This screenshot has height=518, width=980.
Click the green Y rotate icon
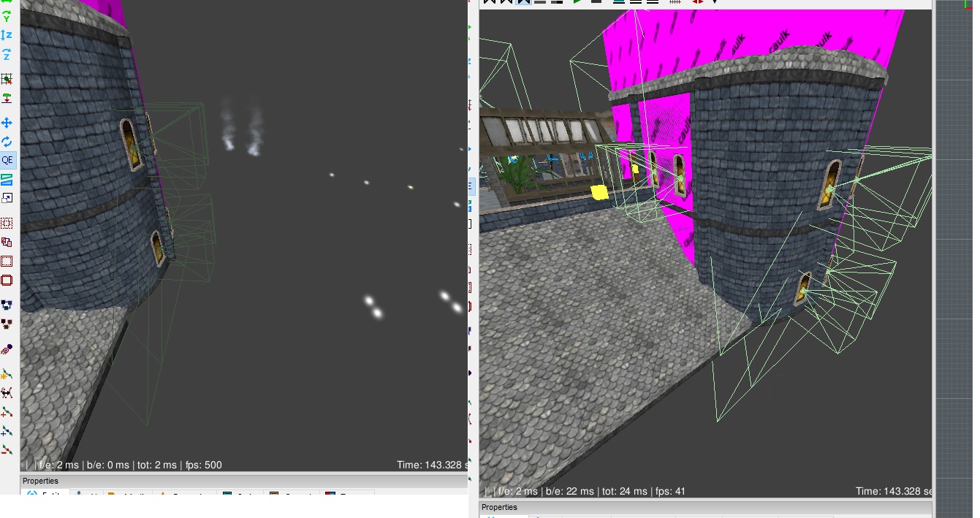click(7, 15)
